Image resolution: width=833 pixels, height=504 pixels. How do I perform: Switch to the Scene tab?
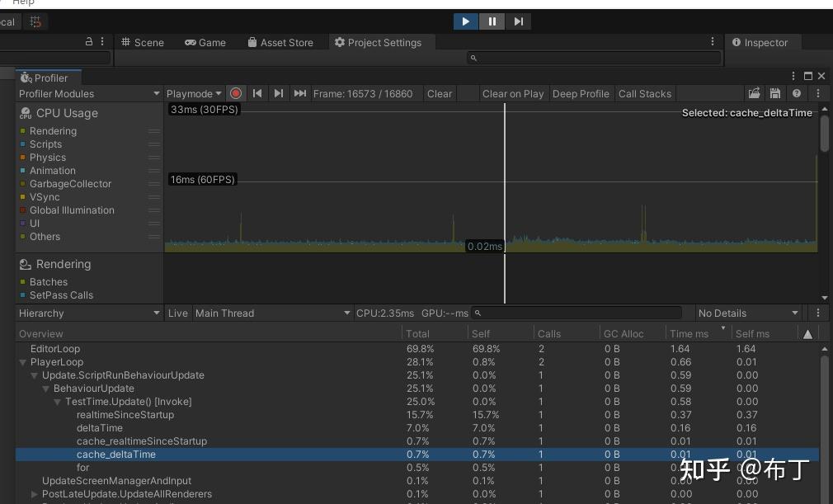click(143, 43)
